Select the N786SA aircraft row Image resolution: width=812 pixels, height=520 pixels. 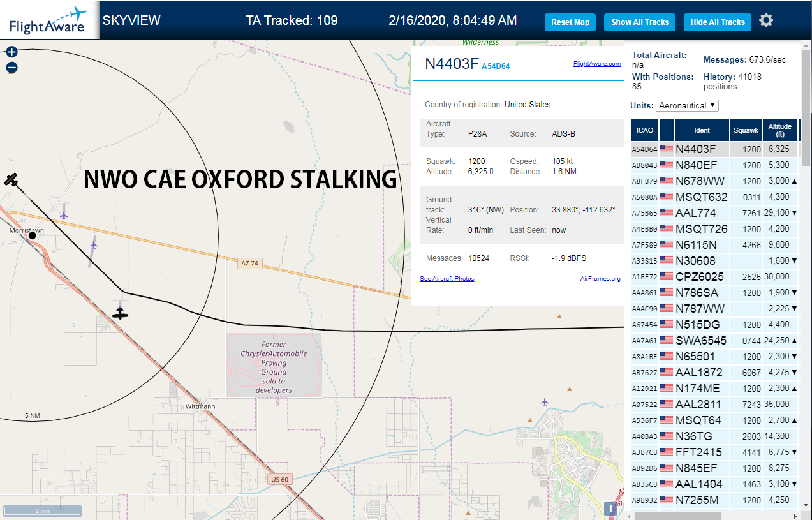pos(714,293)
